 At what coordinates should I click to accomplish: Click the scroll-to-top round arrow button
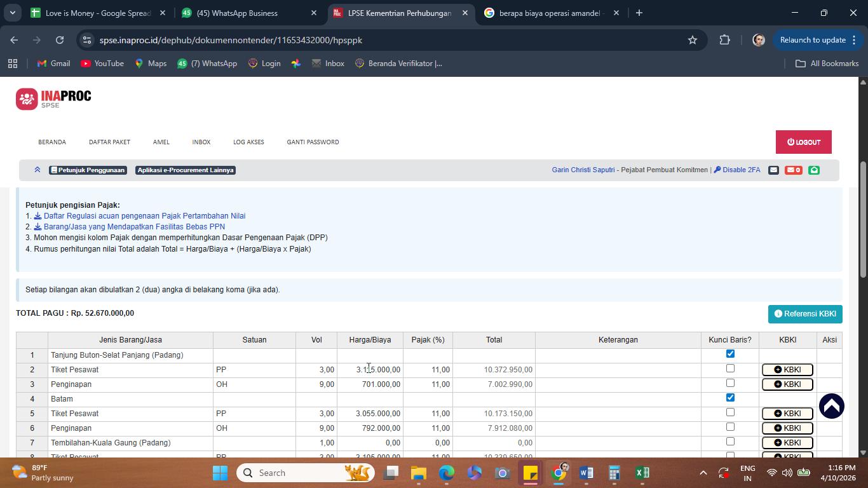tap(831, 406)
